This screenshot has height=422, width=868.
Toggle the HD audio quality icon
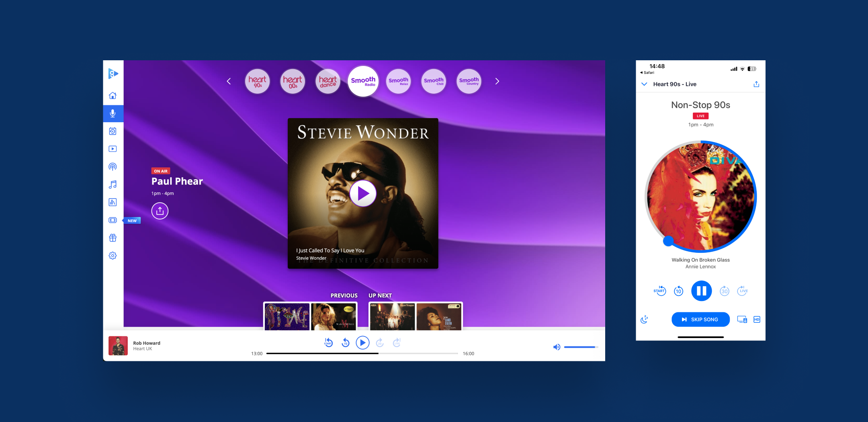(x=757, y=320)
